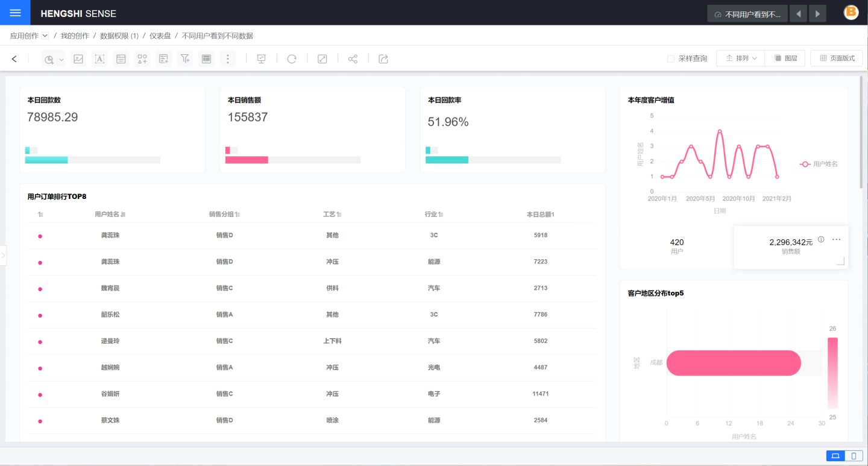Click the back arrow in toolbar

pyautogui.click(x=14, y=58)
